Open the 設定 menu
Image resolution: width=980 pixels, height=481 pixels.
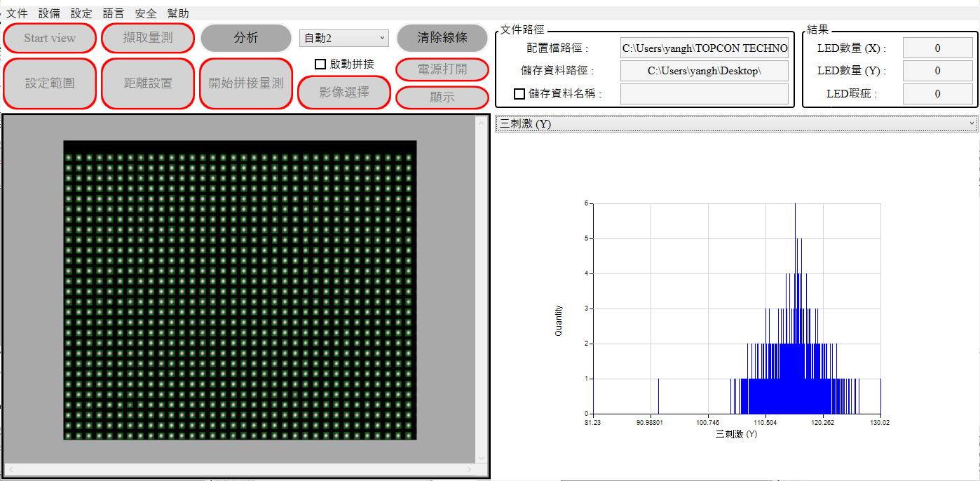(81, 13)
